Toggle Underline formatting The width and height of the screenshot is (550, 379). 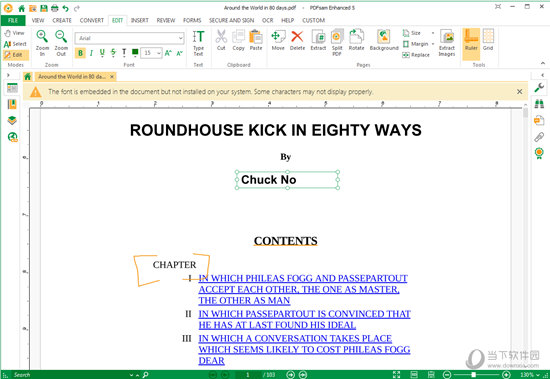pyautogui.click(x=102, y=53)
